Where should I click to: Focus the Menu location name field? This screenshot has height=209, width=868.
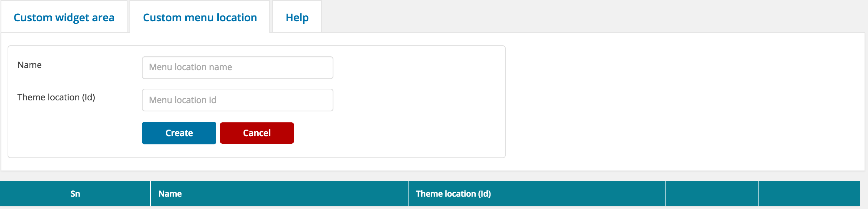click(237, 67)
